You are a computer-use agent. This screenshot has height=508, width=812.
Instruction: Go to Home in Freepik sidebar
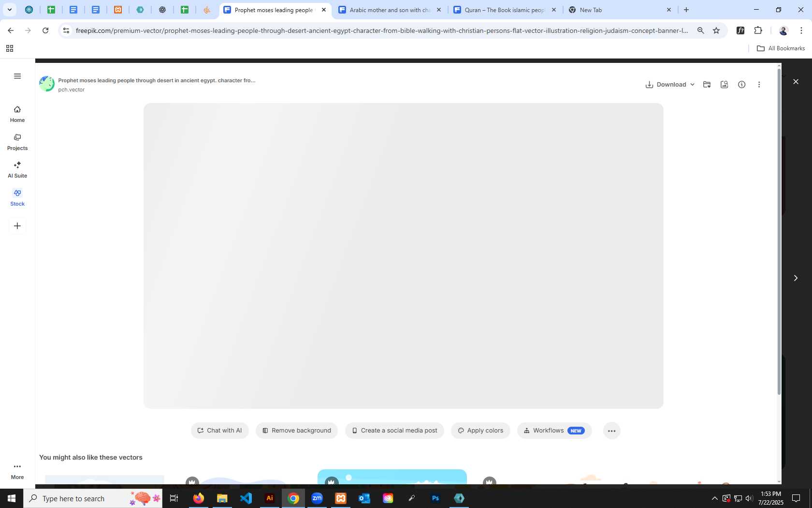(17, 114)
